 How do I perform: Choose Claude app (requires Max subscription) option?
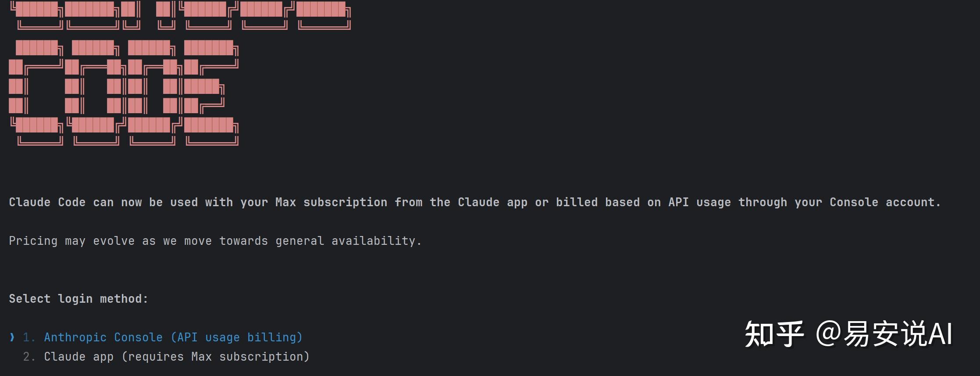click(x=176, y=357)
